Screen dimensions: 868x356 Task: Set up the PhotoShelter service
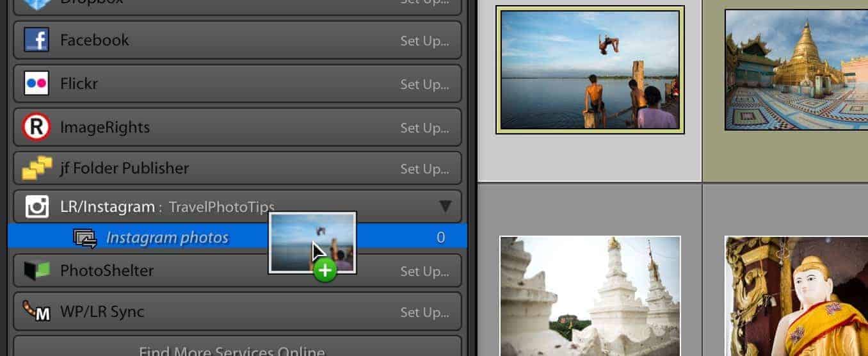tap(424, 271)
